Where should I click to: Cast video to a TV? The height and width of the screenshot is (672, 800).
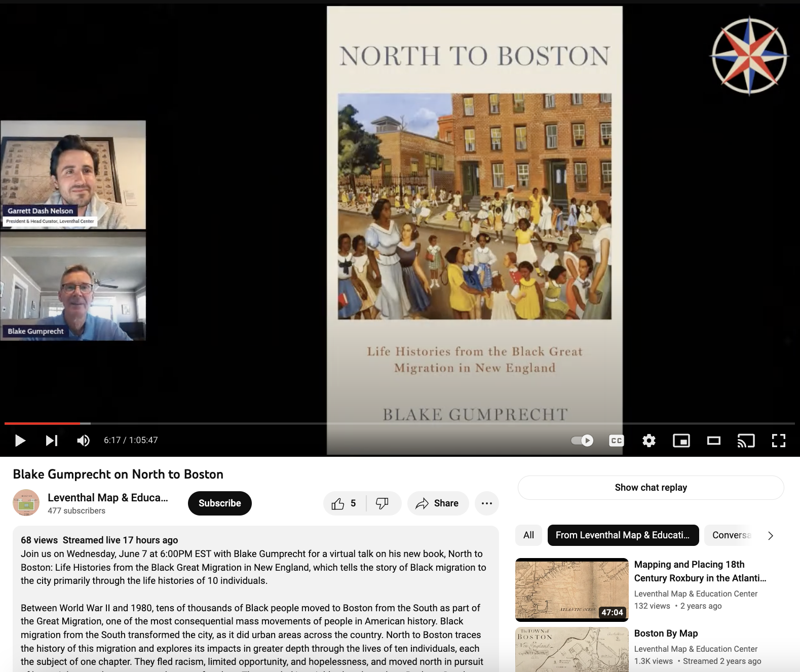746,441
